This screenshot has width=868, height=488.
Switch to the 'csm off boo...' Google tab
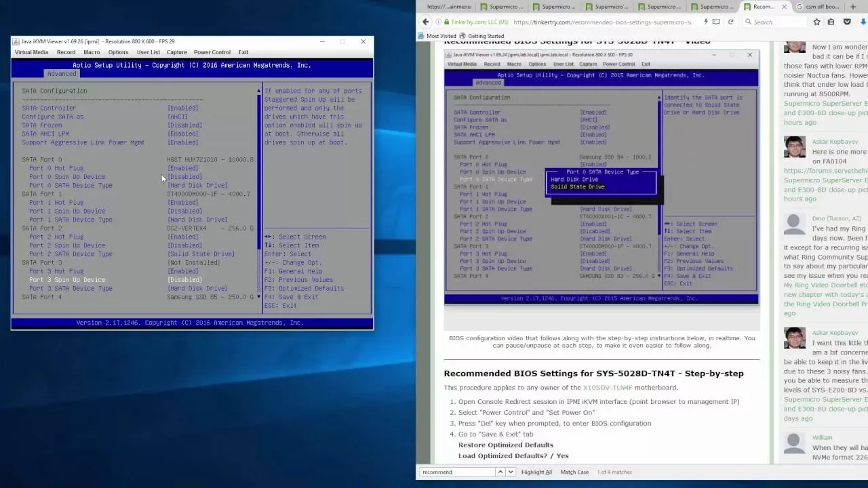coord(818,7)
